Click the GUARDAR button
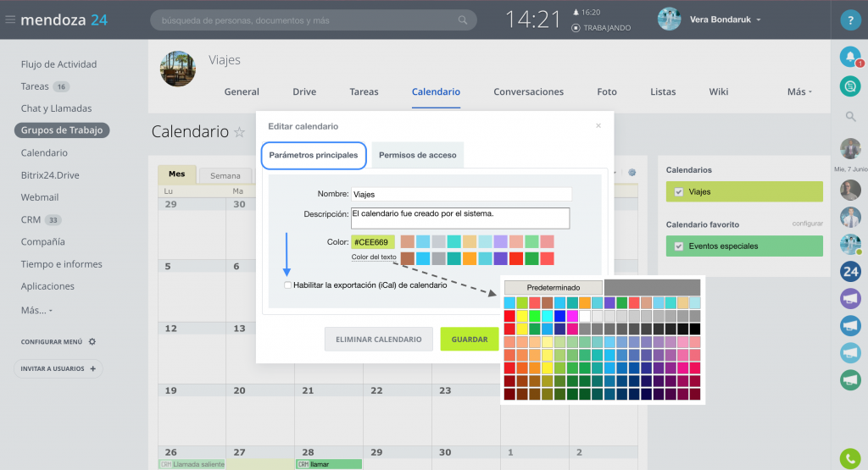868x470 pixels. 470,339
